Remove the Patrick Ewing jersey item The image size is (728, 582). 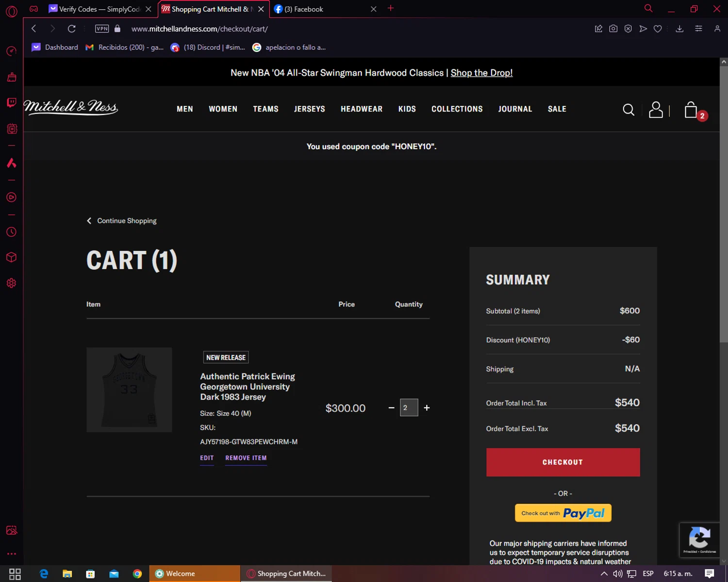pos(246,458)
